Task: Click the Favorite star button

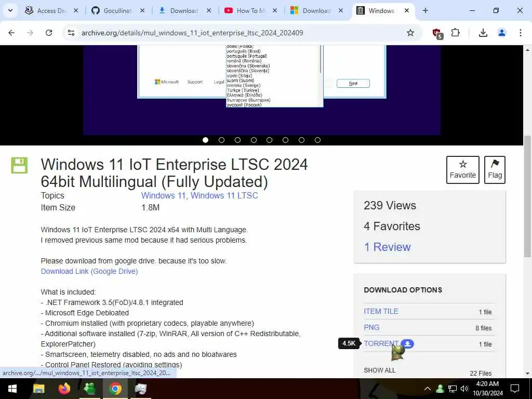Action: [463, 170]
